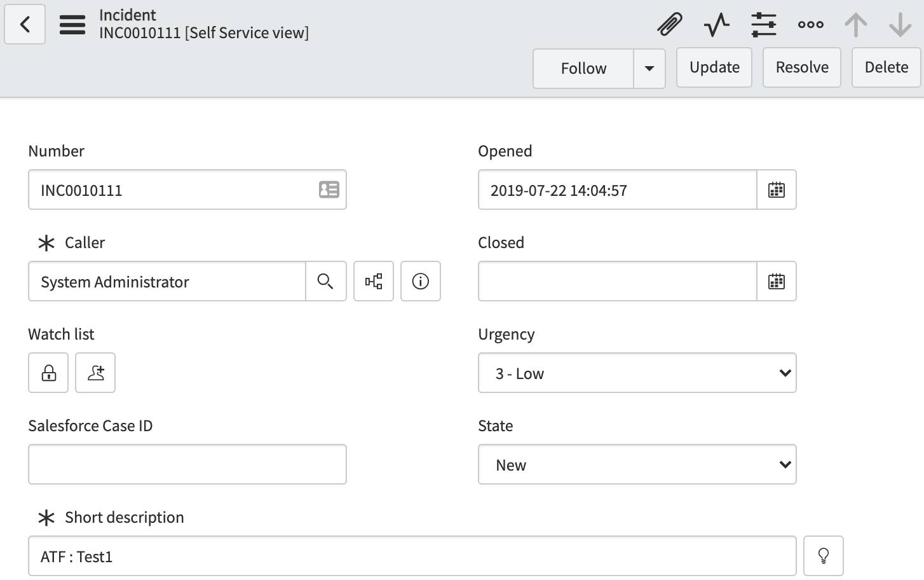Click the Urgency field label

pyautogui.click(x=506, y=335)
